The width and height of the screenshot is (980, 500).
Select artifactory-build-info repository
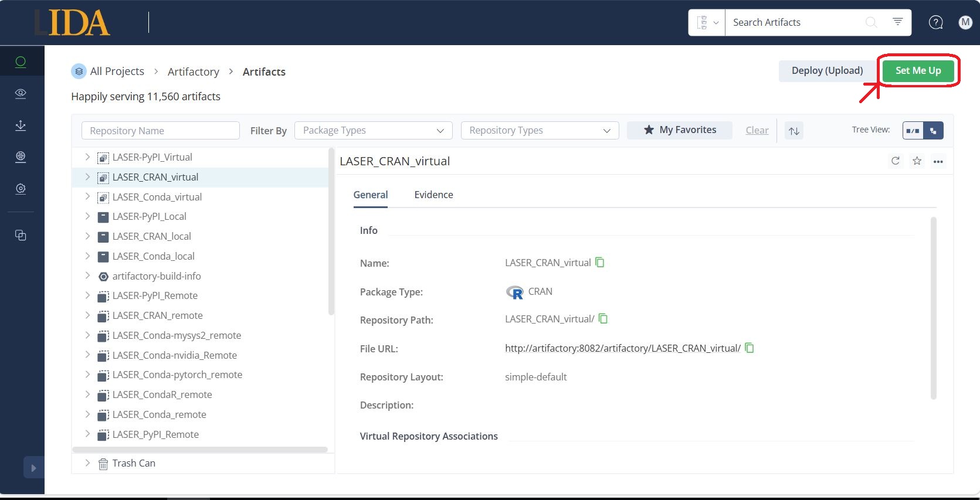[156, 276]
